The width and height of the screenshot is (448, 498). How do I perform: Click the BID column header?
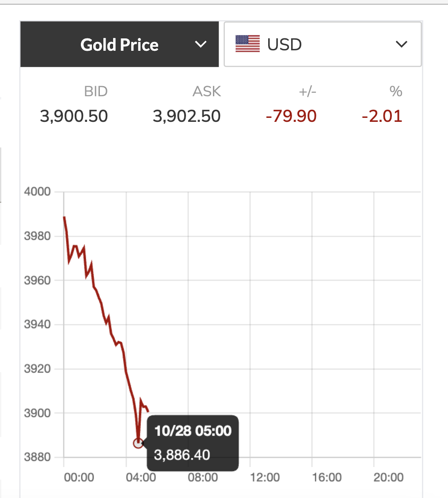(x=95, y=92)
